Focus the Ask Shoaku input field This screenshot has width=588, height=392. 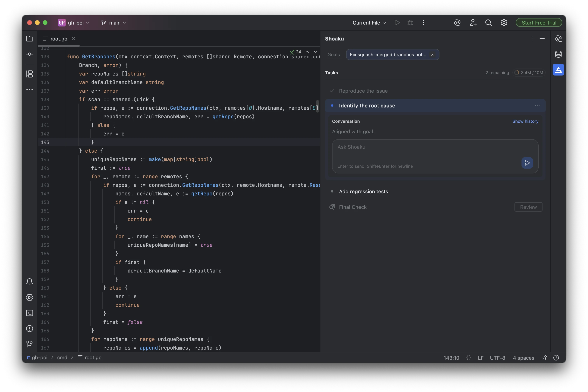435,156
